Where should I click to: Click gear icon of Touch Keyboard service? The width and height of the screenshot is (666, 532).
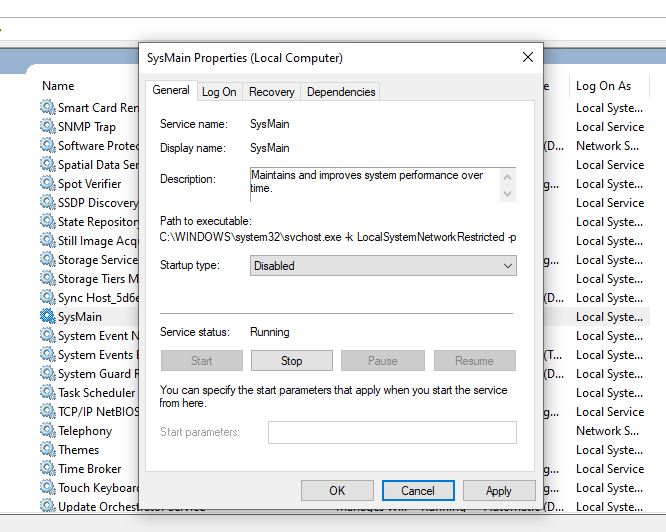click(x=48, y=487)
